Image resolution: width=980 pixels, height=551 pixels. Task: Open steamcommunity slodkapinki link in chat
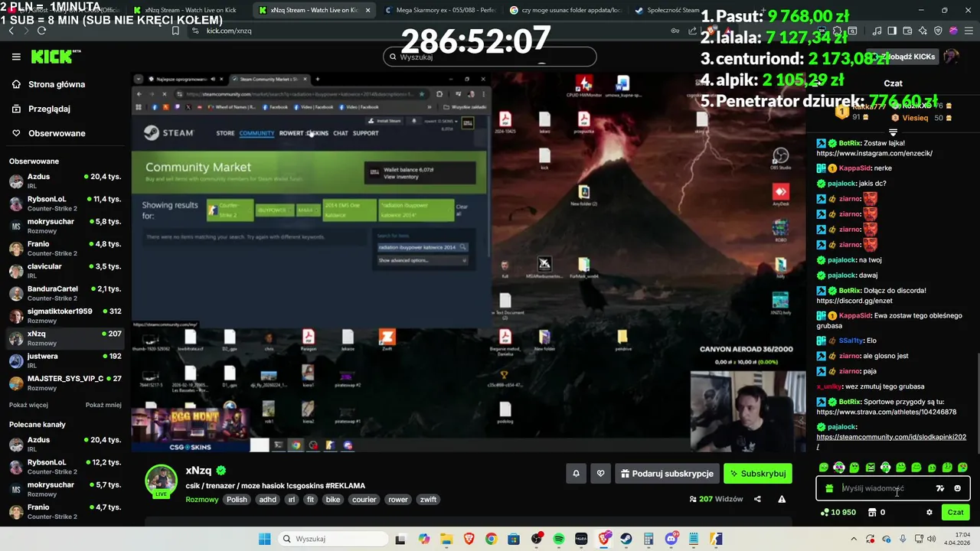(891, 437)
